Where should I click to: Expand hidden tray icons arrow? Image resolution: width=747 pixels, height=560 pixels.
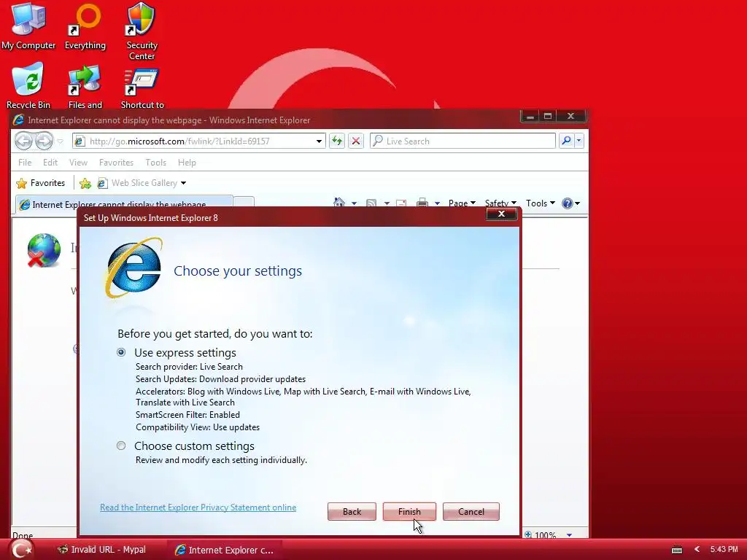coord(697,550)
